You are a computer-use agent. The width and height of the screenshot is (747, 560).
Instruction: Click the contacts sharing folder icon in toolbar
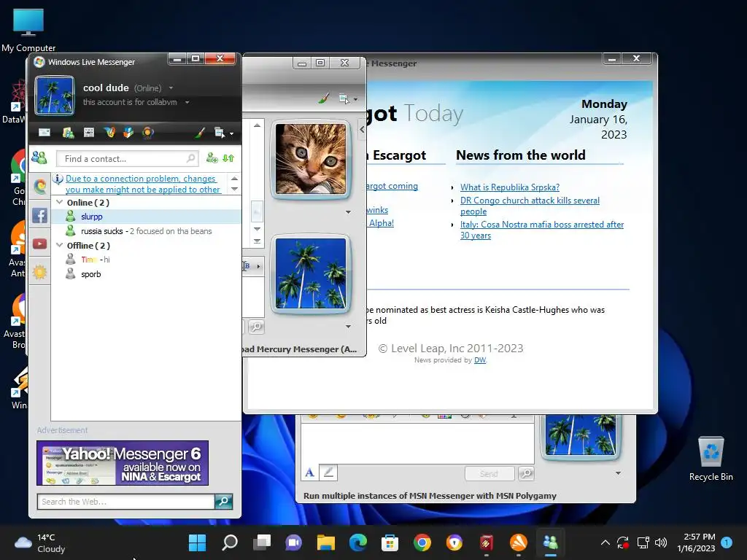pos(68,133)
